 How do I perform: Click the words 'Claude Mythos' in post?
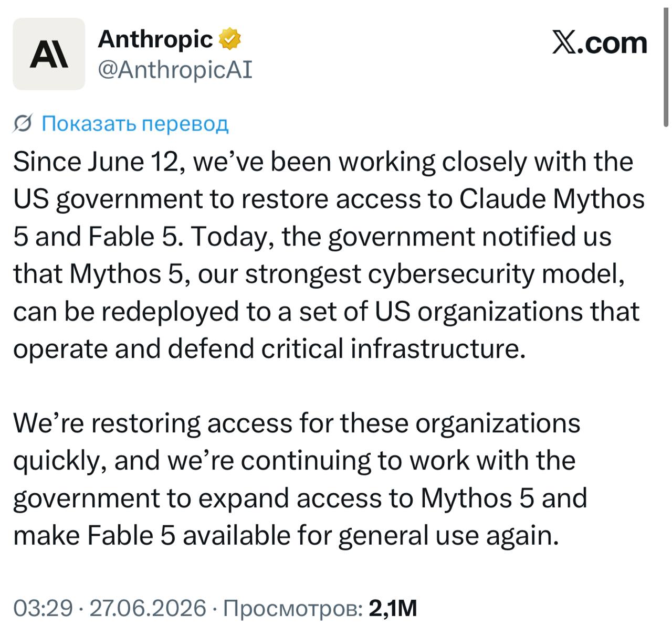click(552, 200)
